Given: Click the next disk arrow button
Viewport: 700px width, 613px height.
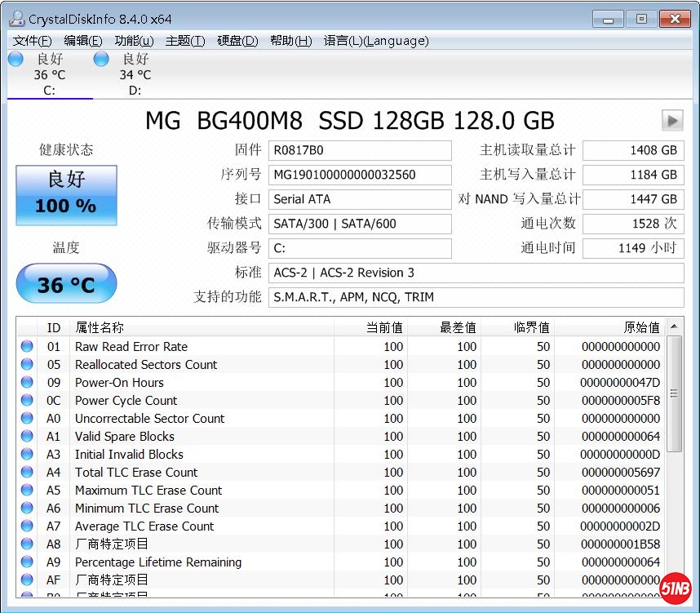Looking at the screenshot, I should click(671, 121).
